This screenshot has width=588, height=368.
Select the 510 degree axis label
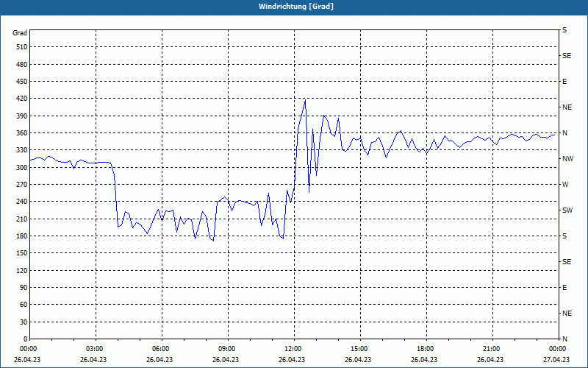[22, 47]
